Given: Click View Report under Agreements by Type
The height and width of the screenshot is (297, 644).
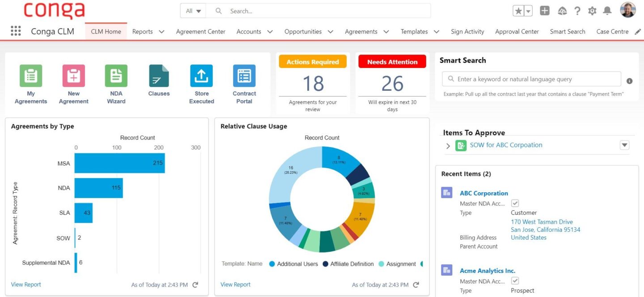Looking at the screenshot, I should [x=25, y=284].
